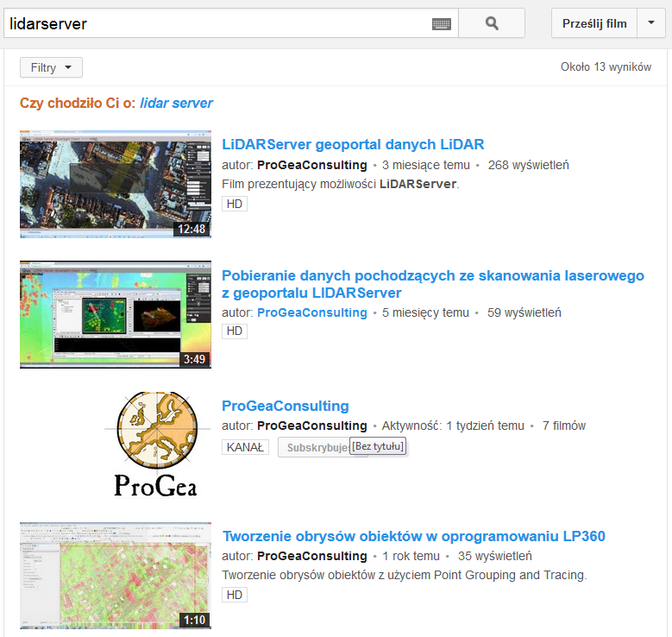Click 'Aktywność: 1 tydzień temu' text

pos(453,426)
